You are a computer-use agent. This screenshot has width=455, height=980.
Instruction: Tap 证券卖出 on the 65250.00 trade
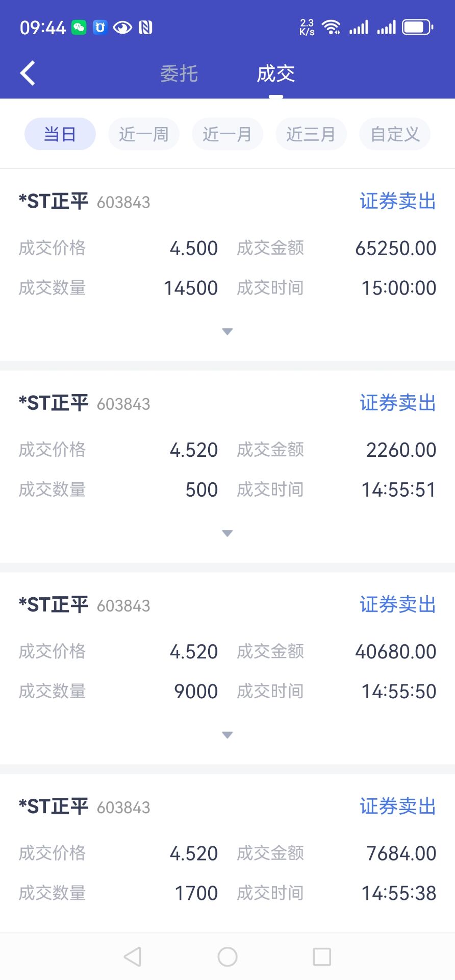click(397, 202)
